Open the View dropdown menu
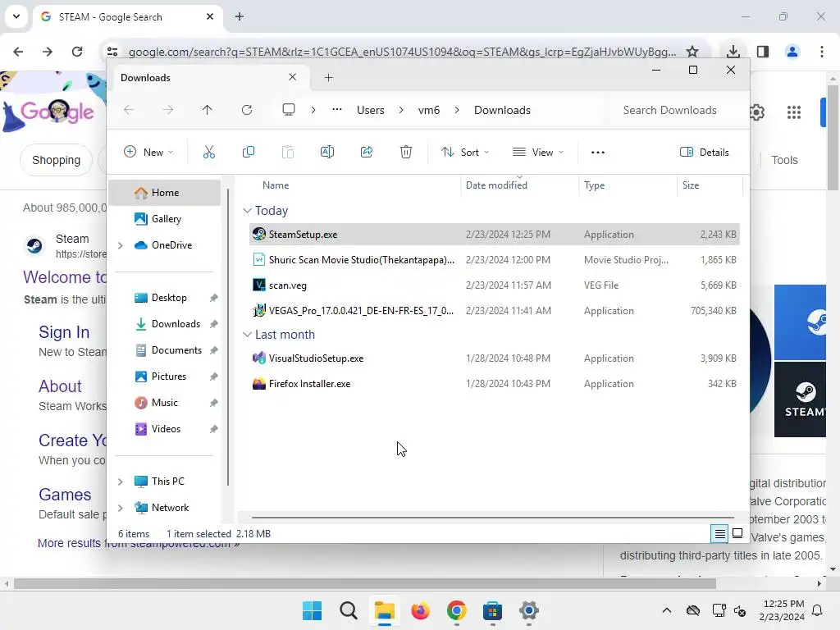840x630 pixels. coord(538,152)
